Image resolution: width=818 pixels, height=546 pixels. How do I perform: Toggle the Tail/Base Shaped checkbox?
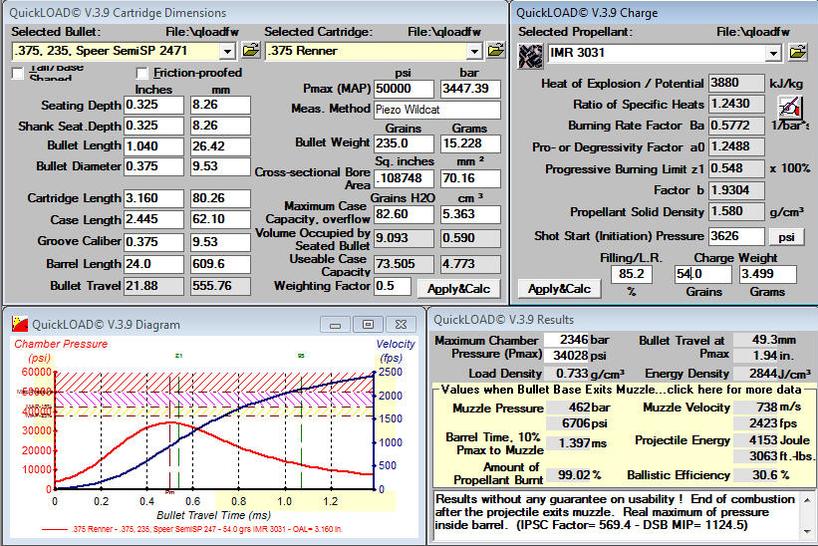pyautogui.click(x=17, y=73)
